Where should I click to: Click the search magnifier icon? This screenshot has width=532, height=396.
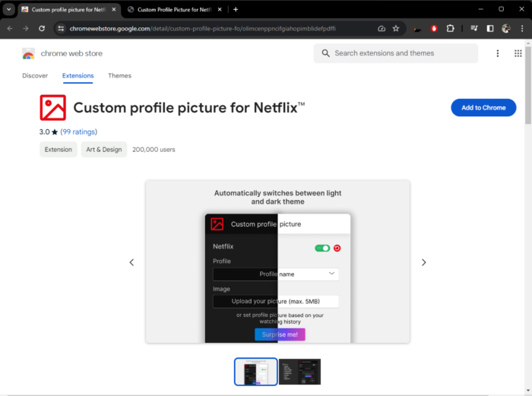(325, 53)
